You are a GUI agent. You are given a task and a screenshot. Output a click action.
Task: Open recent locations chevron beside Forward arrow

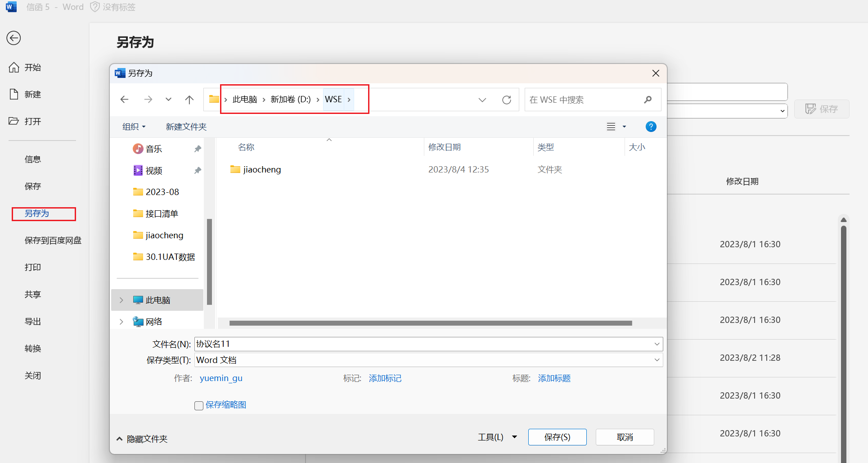[168, 100]
